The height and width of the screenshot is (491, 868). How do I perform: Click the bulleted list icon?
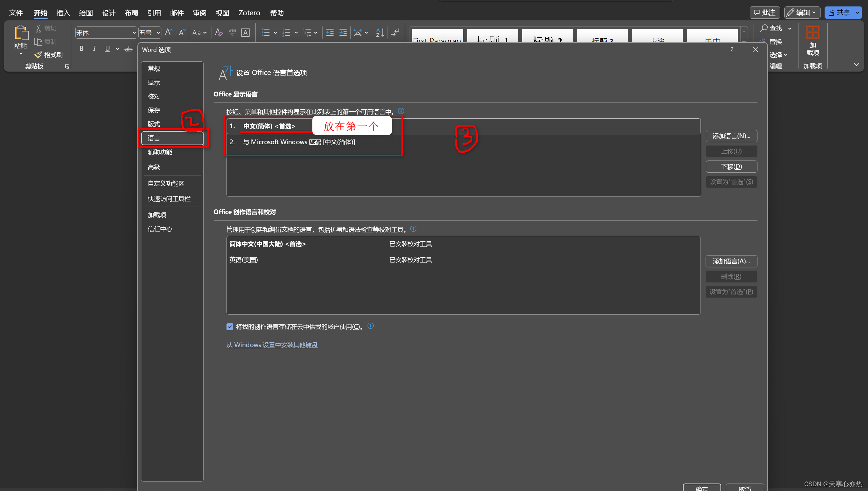coord(265,33)
